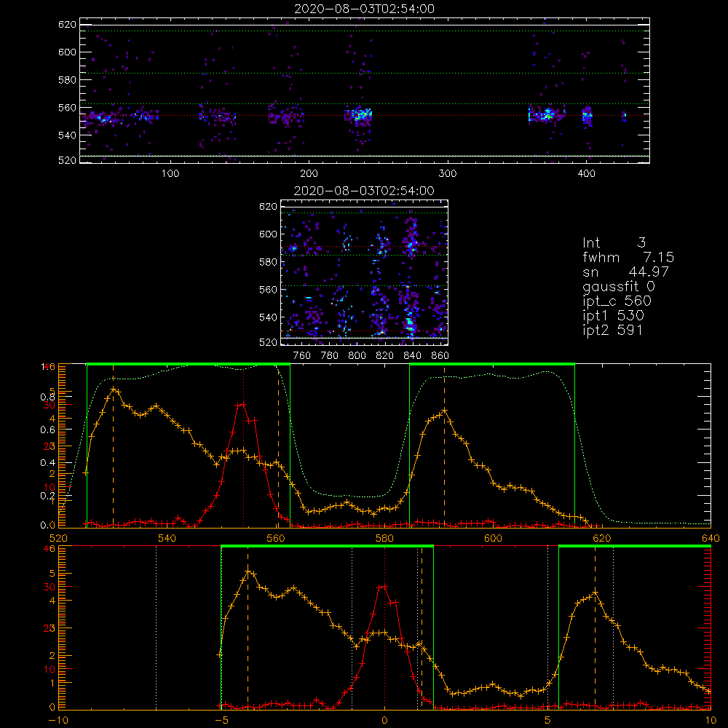Click y-axis tick label 0.0 of profile plot
The height and width of the screenshot is (728, 728).
pos(47,526)
